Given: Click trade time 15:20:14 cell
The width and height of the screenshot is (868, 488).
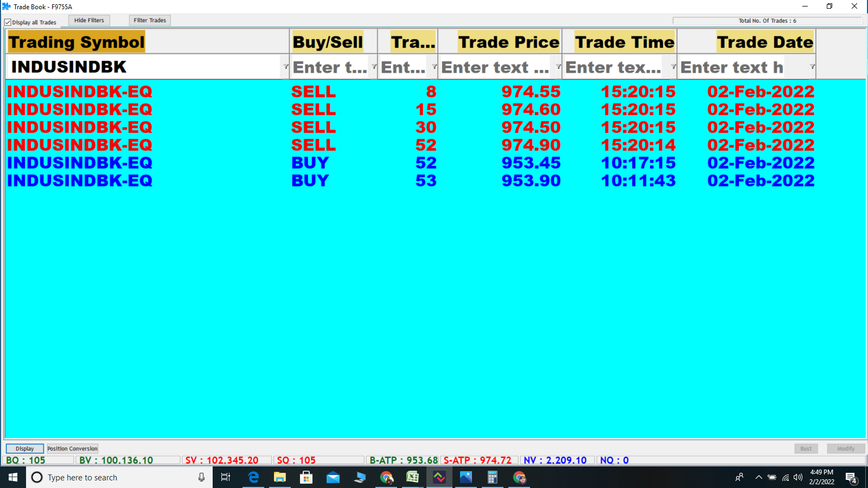Looking at the screenshot, I should pos(639,145).
